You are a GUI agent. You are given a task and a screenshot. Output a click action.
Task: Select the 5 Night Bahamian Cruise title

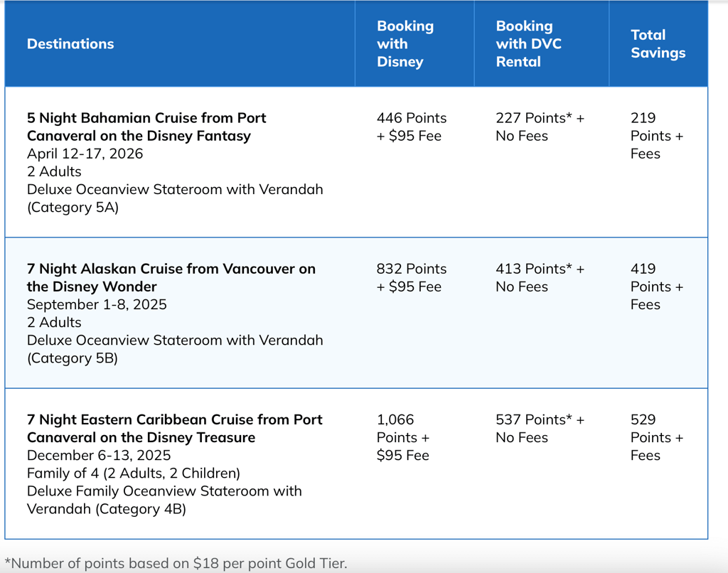coord(146,127)
